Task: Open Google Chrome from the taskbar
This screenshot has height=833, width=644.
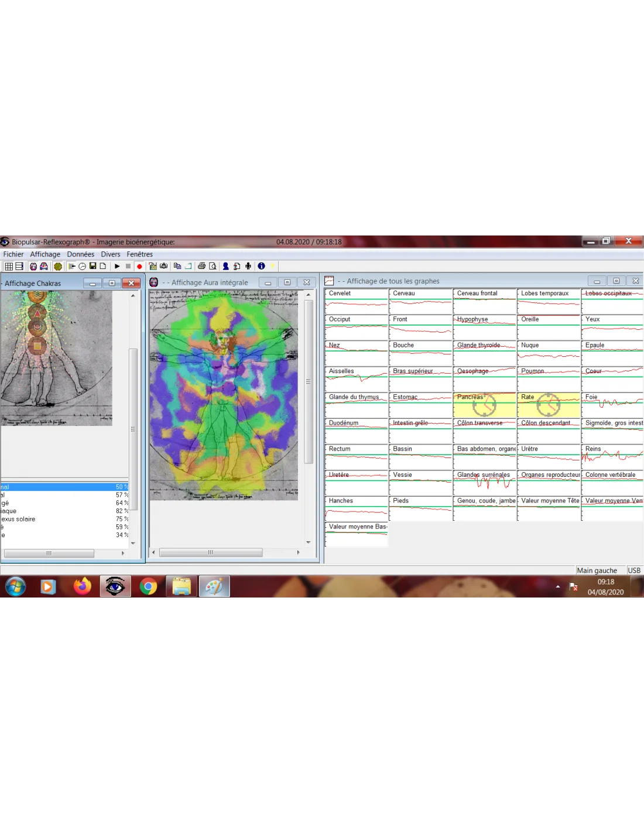Action: click(x=149, y=586)
